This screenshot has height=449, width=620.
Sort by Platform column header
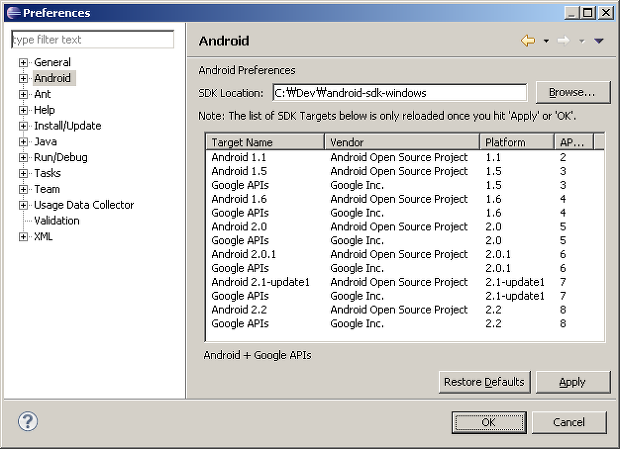pyautogui.click(x=517, y=142)
